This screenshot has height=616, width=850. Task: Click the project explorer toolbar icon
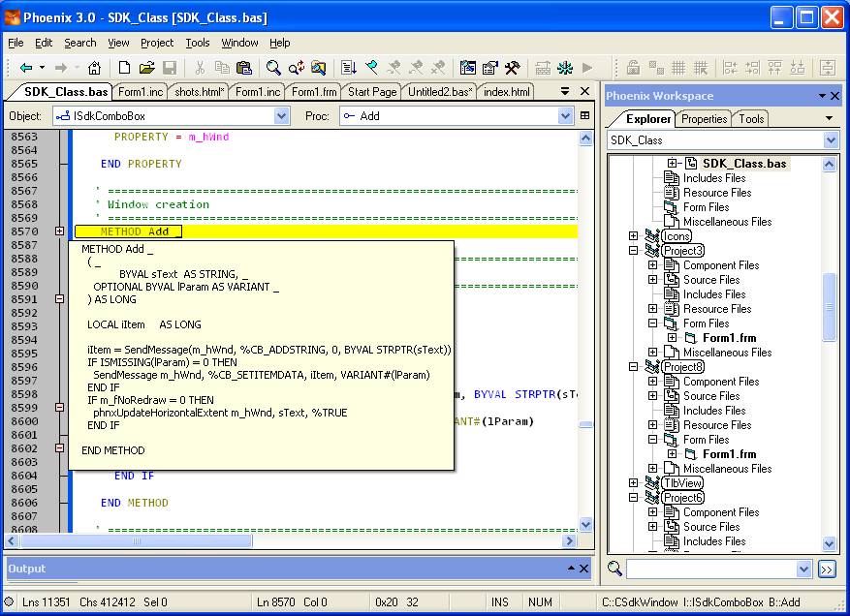(467, 68)
